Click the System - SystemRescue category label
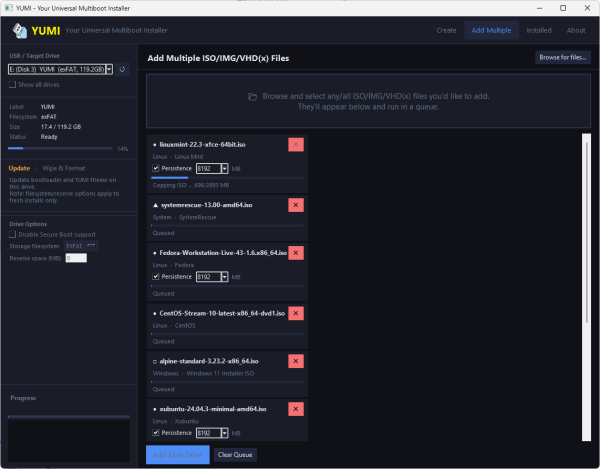Viewport: 600px width, 469px height. tap(184, 217)
